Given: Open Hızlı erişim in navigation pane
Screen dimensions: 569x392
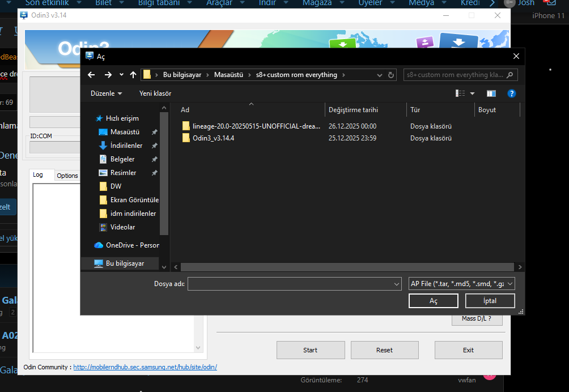Looking at the screenshot, I should (x=122, y=118).
